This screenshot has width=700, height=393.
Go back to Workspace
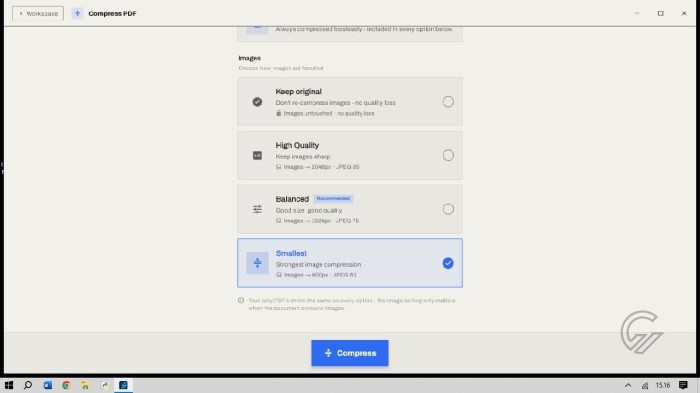tap(38, 13)
